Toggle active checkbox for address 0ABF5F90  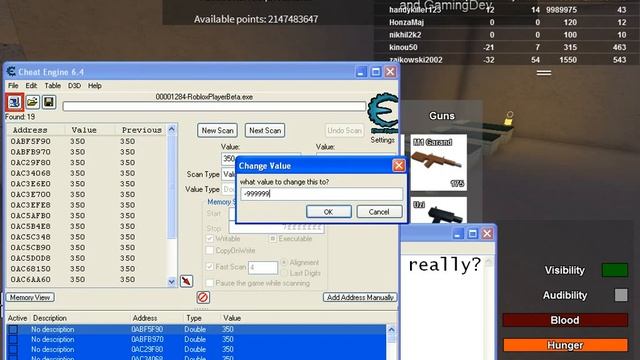click(x=13, y=329)
